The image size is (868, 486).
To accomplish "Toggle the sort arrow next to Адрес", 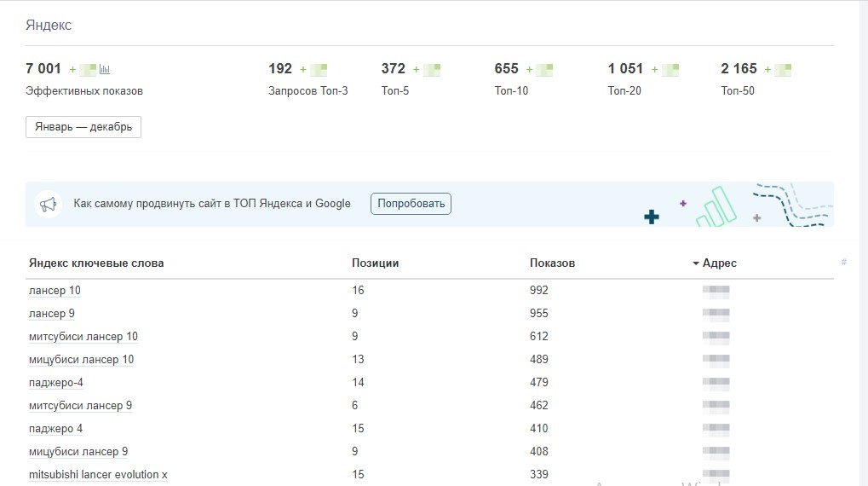I will (x=696, y=263).
